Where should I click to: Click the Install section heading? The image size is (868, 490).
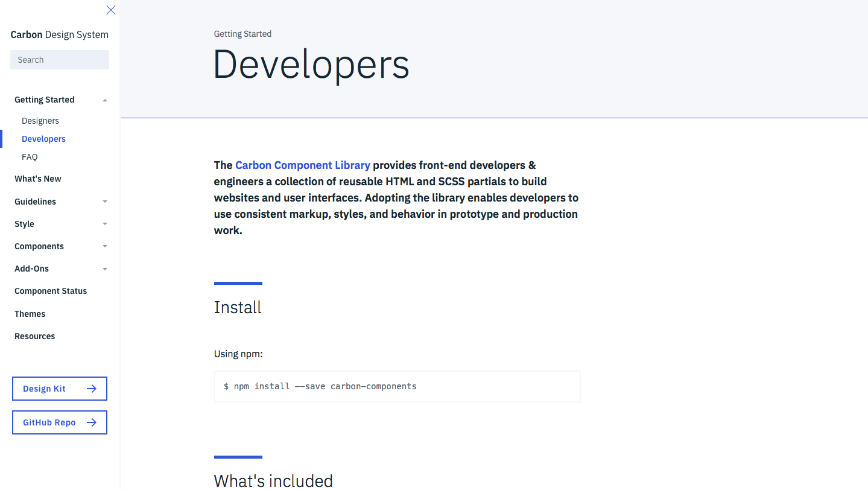click(x=238, y=307)
